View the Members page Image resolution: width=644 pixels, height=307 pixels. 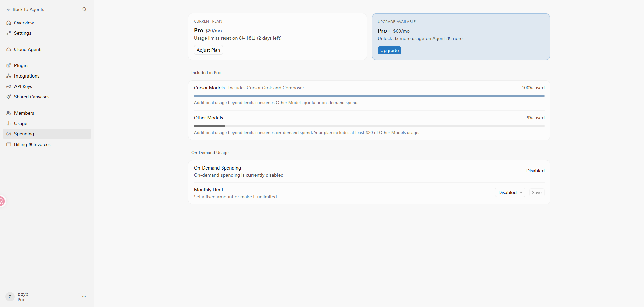point(47,113)
